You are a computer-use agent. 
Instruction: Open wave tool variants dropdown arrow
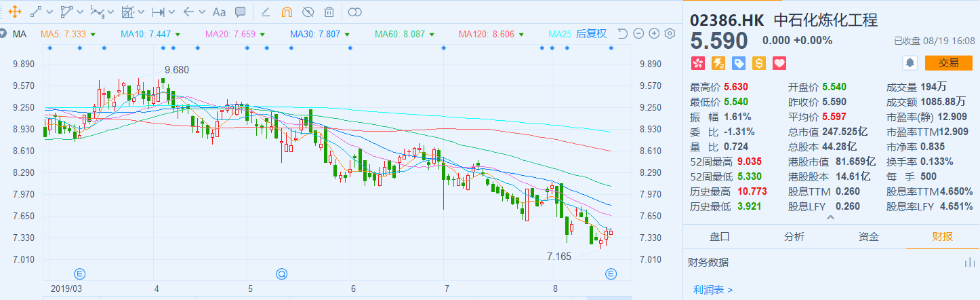[111, 12]
